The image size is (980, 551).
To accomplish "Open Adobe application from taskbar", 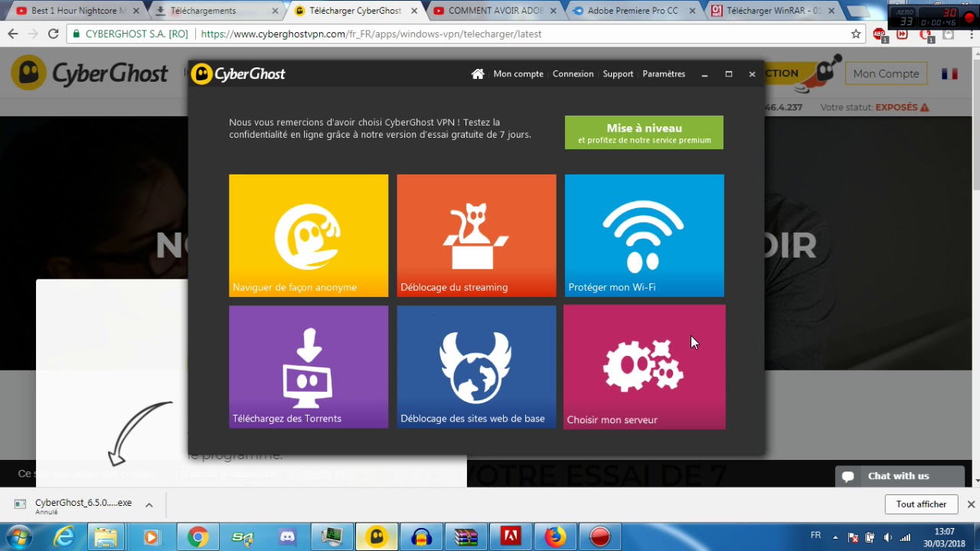I will (x=511, y=537).
